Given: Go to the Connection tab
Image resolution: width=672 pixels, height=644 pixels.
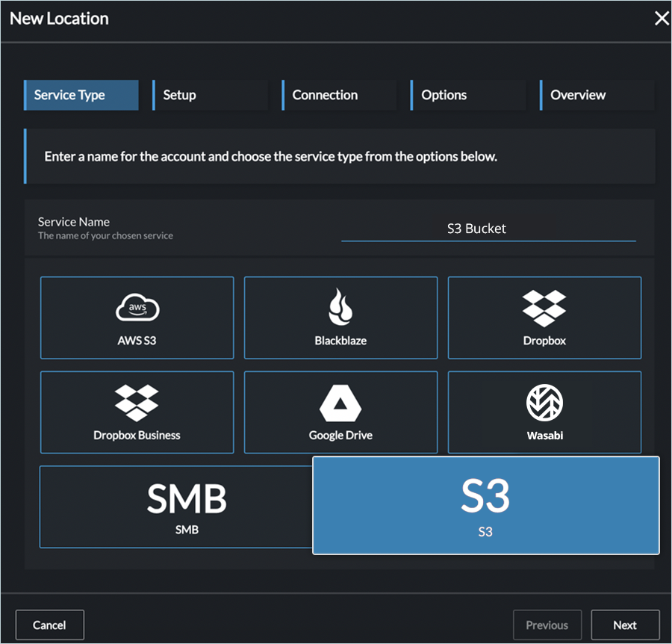Looking at the screenshot, I should click(339, 96).
